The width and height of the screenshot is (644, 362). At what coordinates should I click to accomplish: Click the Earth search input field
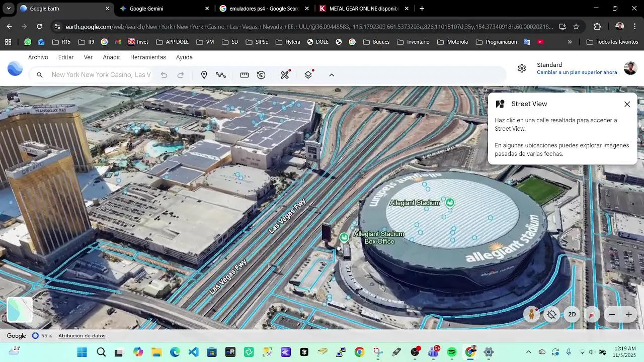pos(101,75)
